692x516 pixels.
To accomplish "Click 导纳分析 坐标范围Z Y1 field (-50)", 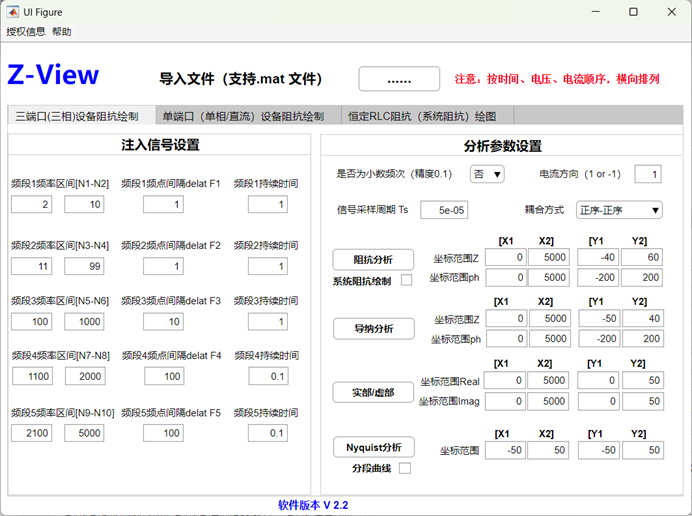I will click(x=599, y=318).
